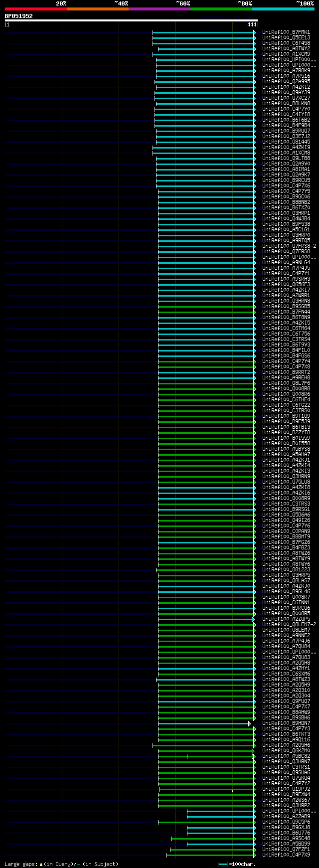Select hit UniRef100_A2ZAB9

point(286,817)
